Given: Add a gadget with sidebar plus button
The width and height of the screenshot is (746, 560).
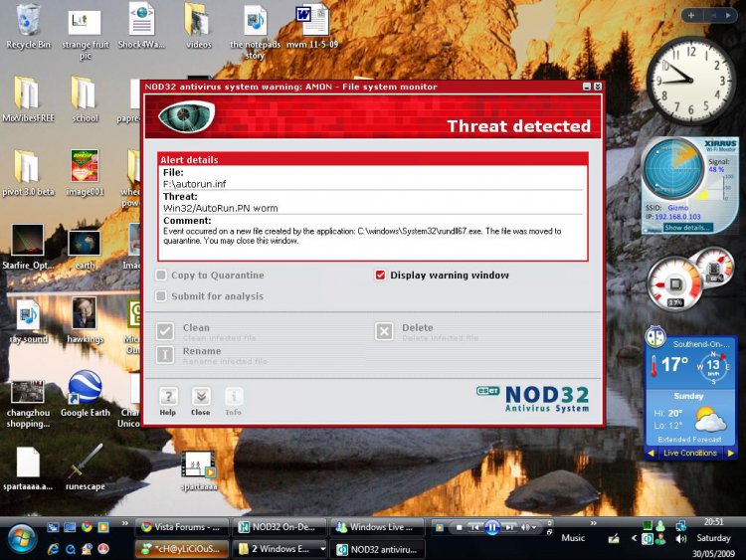Looking at the screenshot, I should (x=691, y=15).
